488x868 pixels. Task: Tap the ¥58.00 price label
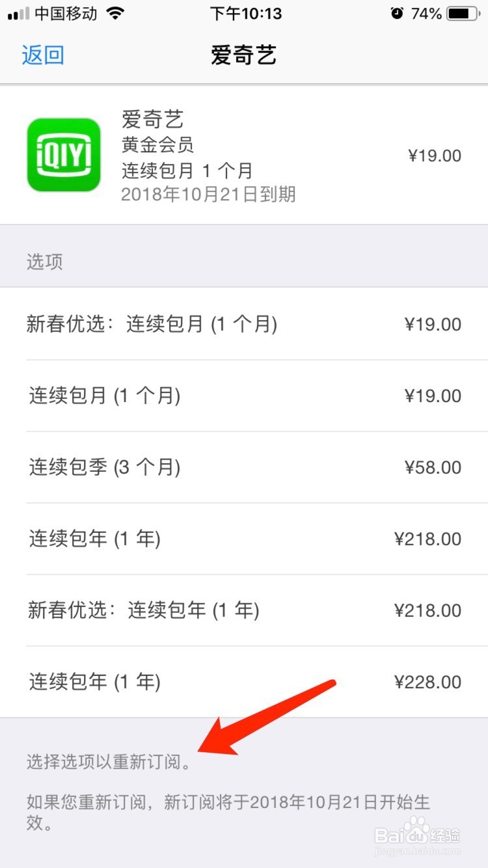[x=432, y=467]
